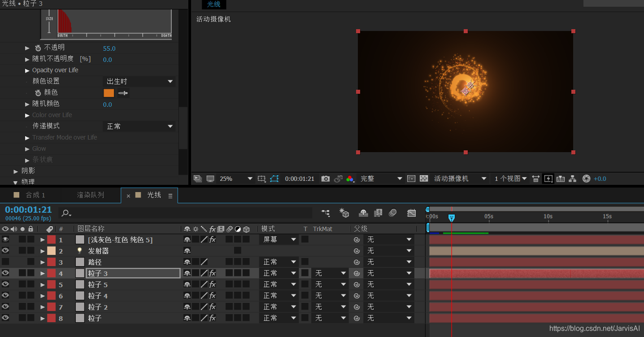Click show snapshot icon in viewer
Image resolution: width=644 pixels, height=337 pixels.
coord(339,179)
